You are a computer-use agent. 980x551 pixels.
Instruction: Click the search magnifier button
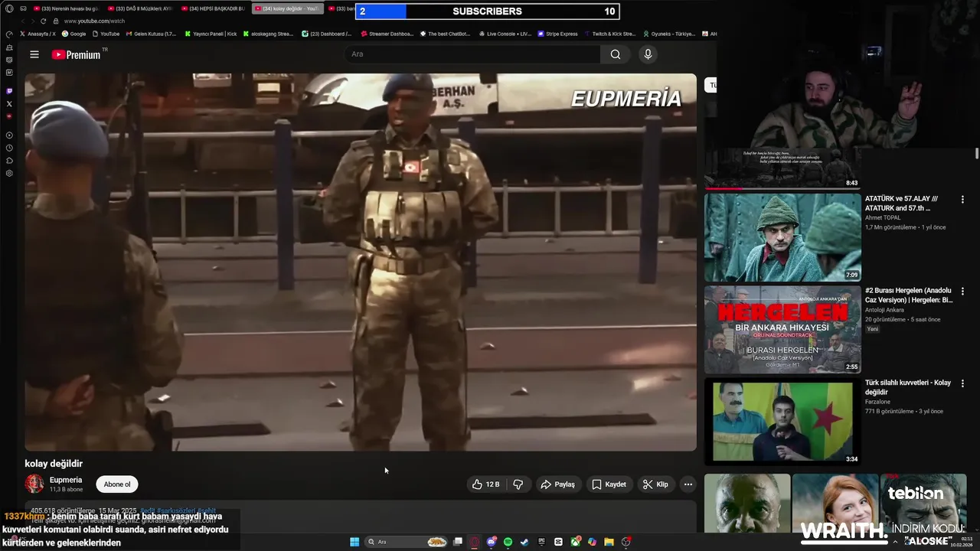pos(616,54)
